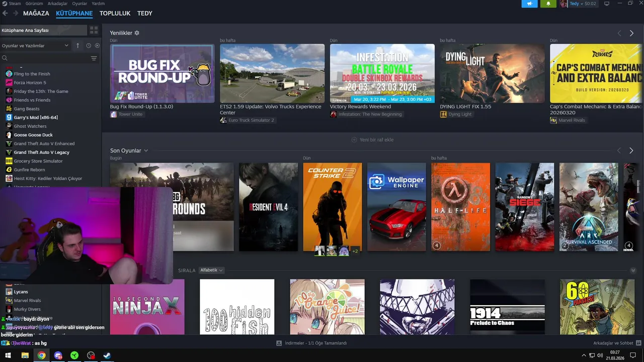Viewport: 644px width, 362px height.
Task: Go back with the navigation left arrow
Action: pyautogui.click(x=6, y=13)
